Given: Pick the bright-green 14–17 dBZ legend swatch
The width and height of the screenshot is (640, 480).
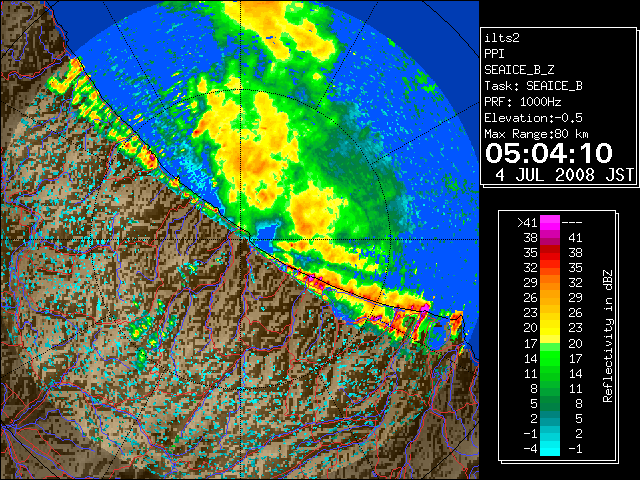Looking at the screenshot, I should tap(550, 358).
